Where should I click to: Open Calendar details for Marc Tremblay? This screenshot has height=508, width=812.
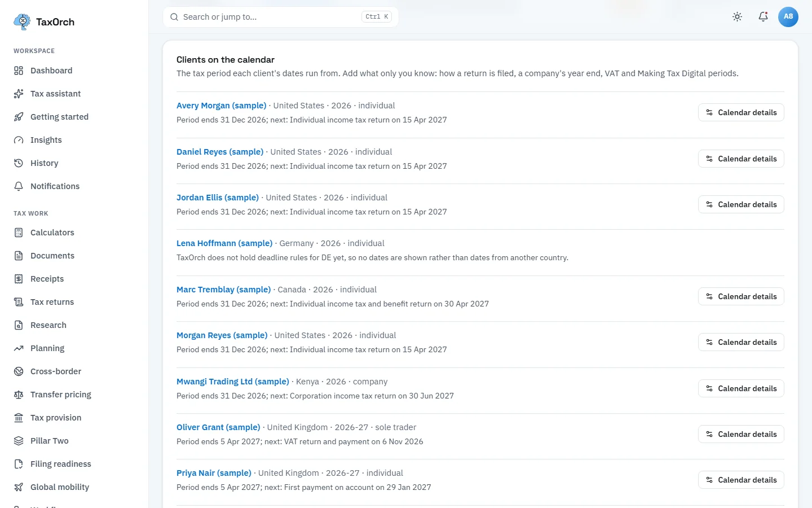741,296
